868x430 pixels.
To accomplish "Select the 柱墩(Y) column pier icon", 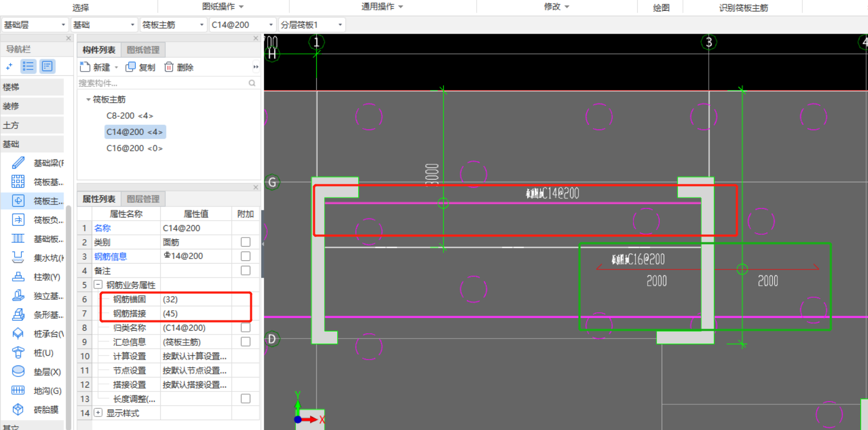I will pyautogui.click(x=18, y=277).
